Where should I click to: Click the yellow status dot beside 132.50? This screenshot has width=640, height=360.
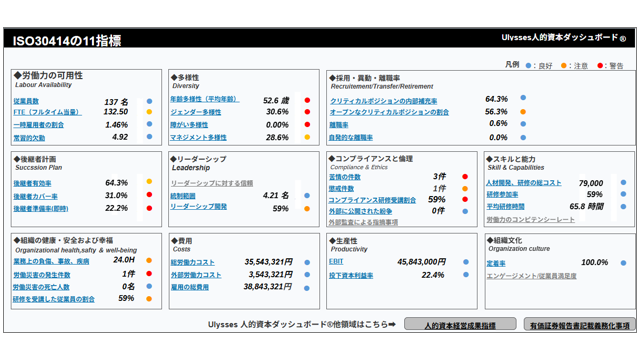pos(149,112)
